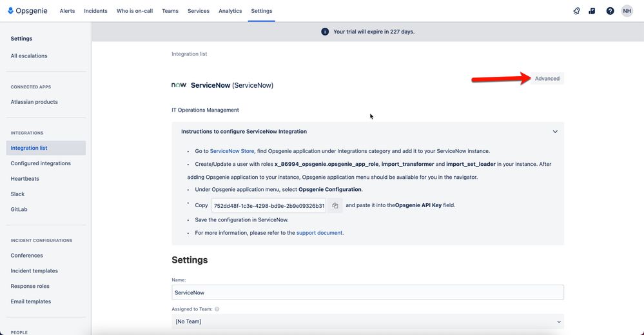644x335 pixels.
Task: Click the ServiceNow 'now' logo
Action: [x=179, y=85]
